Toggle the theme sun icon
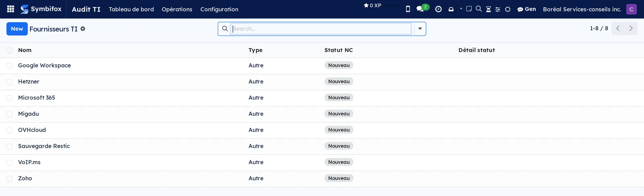The image size is (644, 196). (508, 9)
